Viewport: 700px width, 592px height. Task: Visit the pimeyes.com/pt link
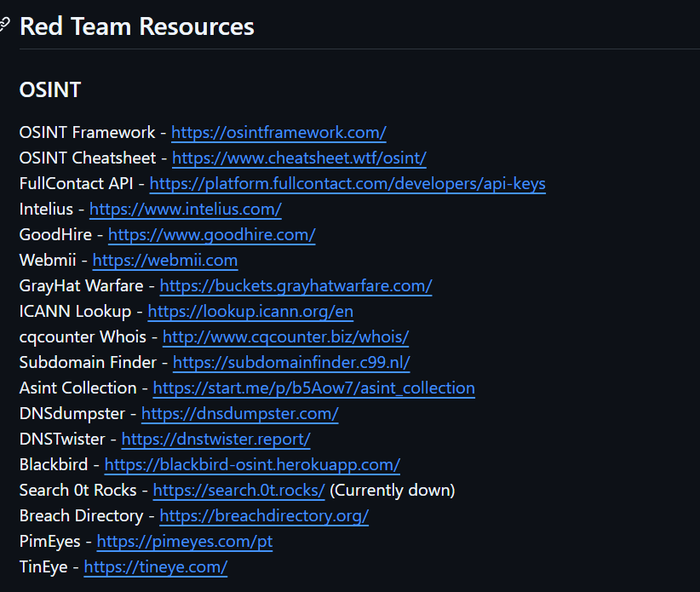(x=185, y=542)
